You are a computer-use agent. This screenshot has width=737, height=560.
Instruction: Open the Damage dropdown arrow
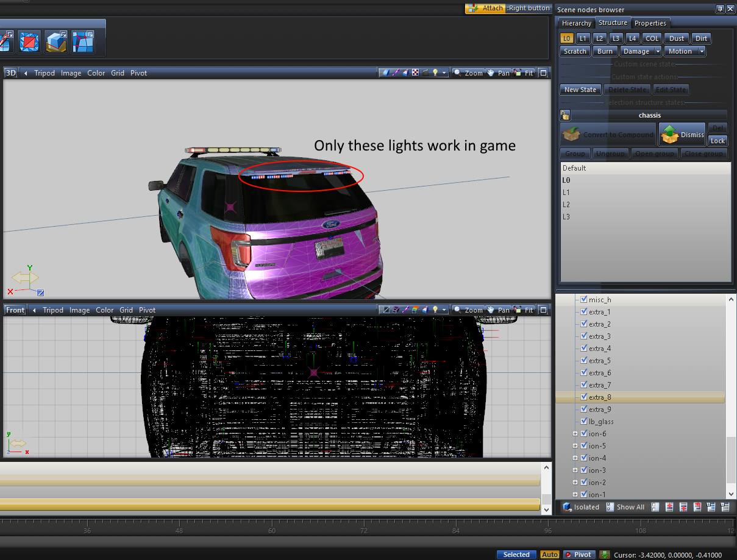[x=658, y=51]
